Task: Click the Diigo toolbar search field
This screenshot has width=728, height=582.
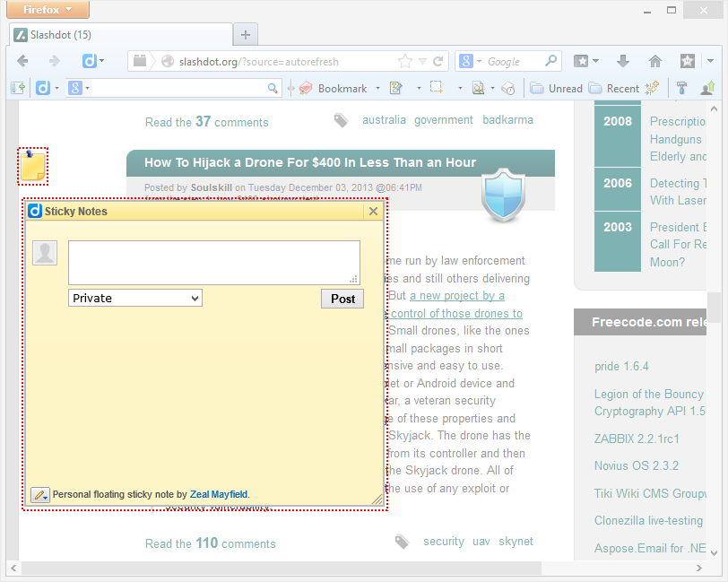Action: pos(179,88)
